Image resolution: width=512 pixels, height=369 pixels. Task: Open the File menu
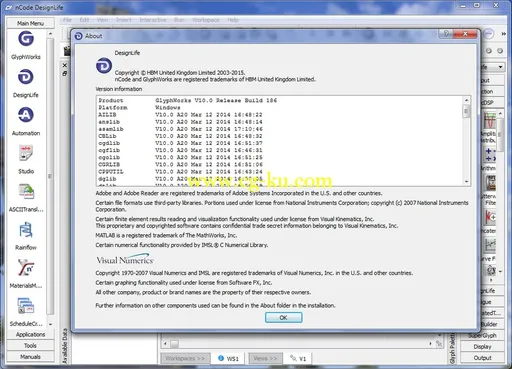(67, 20)
